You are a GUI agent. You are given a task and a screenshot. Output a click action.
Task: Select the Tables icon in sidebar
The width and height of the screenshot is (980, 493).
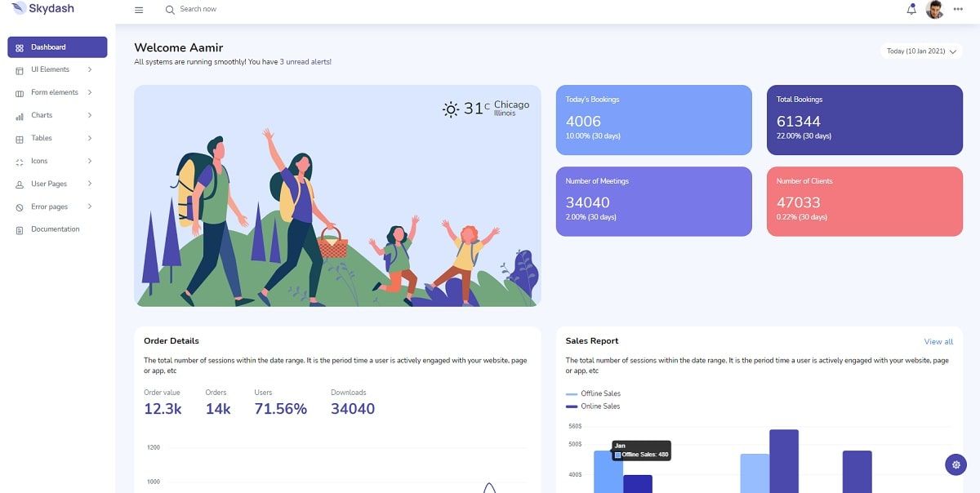point(19,138)
